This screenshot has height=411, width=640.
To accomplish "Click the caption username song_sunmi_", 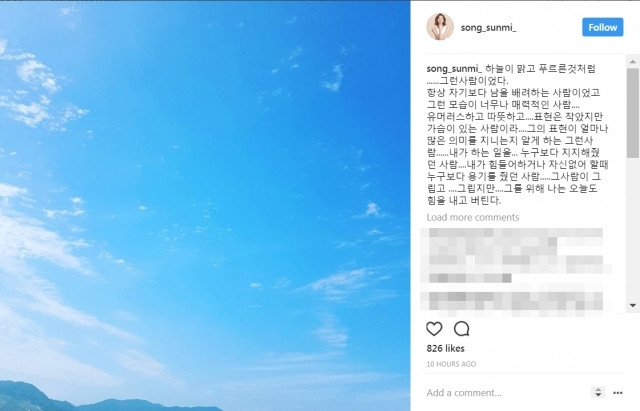I will (454, 69).
